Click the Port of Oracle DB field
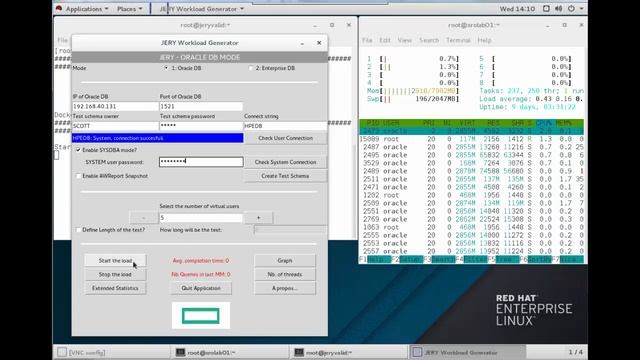The height and width of the screenshot is (360, 640). pos(201,106)
